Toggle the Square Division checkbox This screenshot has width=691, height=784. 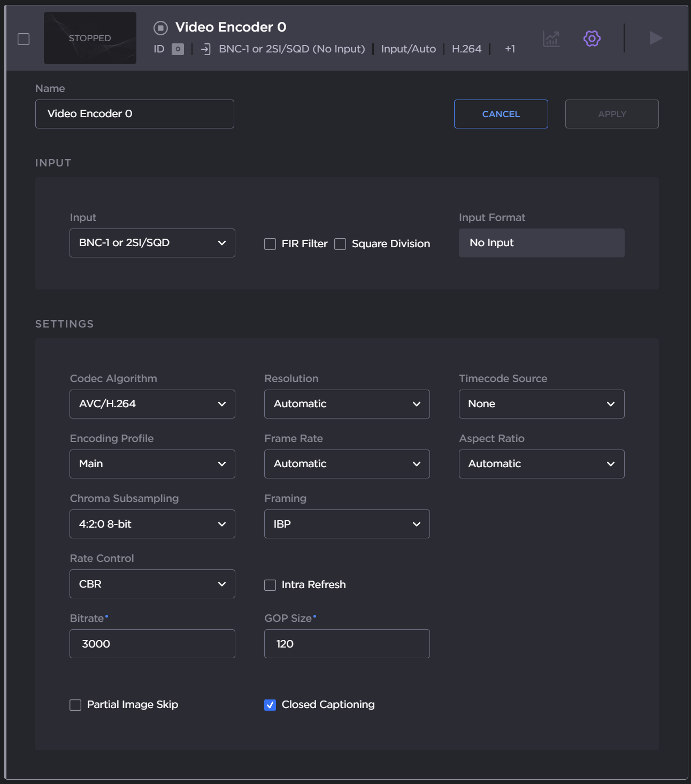click(x=340, y=244)
